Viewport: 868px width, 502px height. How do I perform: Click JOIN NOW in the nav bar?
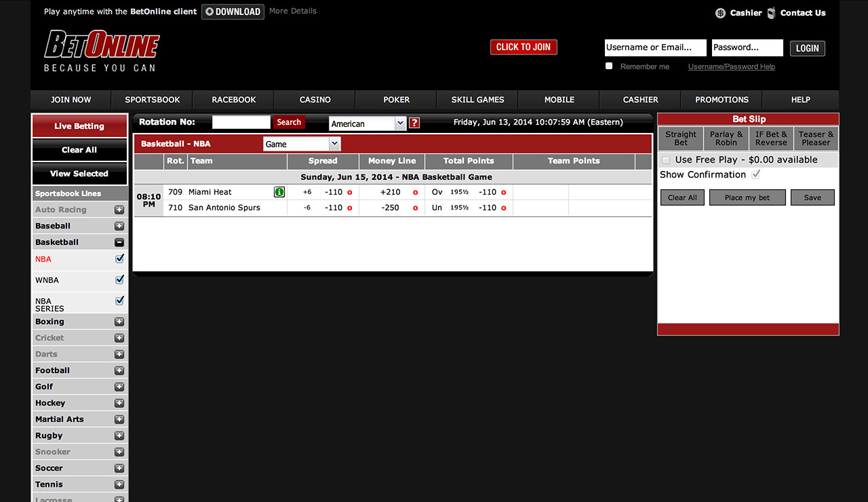click(x=71, y=100)
